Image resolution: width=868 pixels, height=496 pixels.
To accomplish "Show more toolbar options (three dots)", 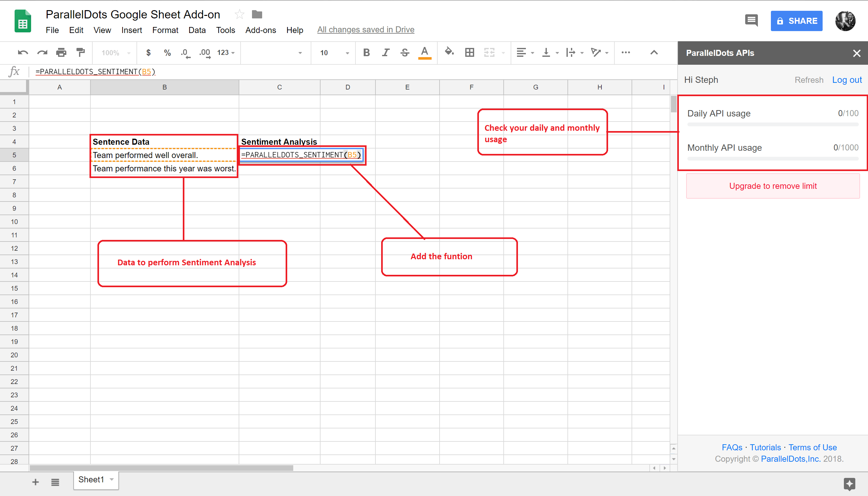I will coord(626,52).
